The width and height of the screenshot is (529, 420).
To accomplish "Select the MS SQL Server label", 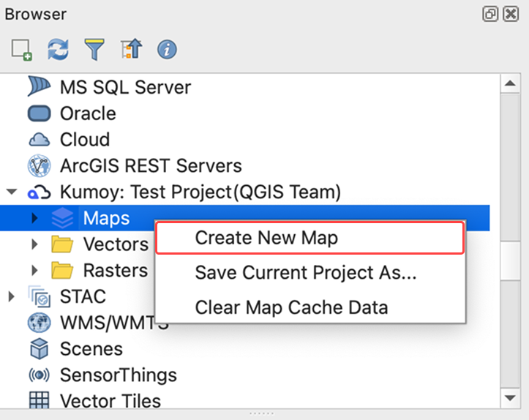I will tap(125, 87).
